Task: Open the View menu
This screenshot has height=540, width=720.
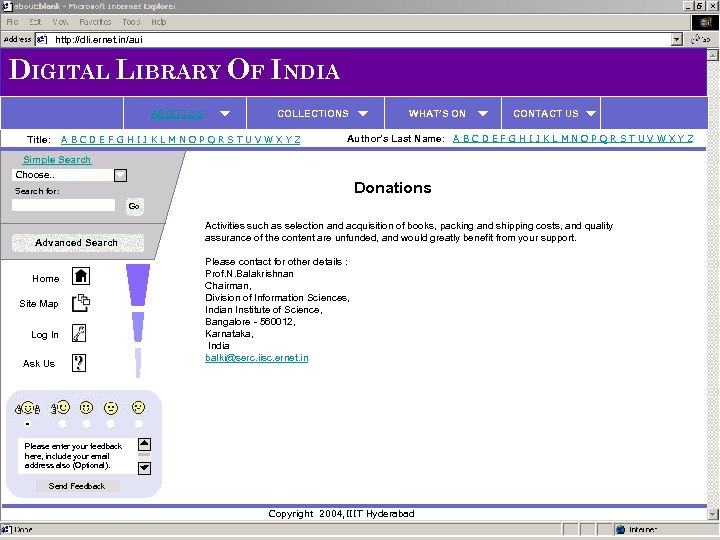Action: click(x=60, y=22)
